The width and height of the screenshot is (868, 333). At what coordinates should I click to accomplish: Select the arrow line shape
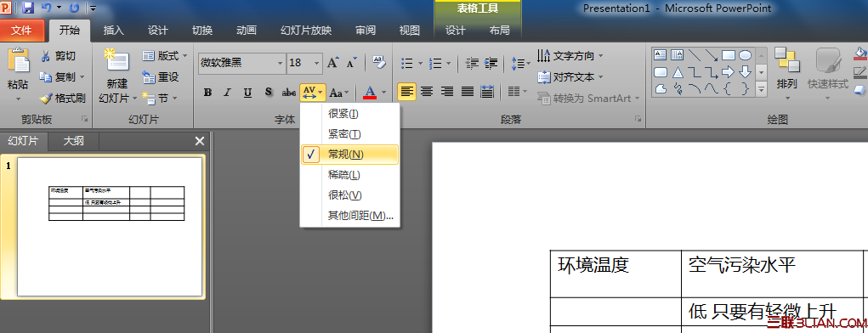[x=712, y=55]
